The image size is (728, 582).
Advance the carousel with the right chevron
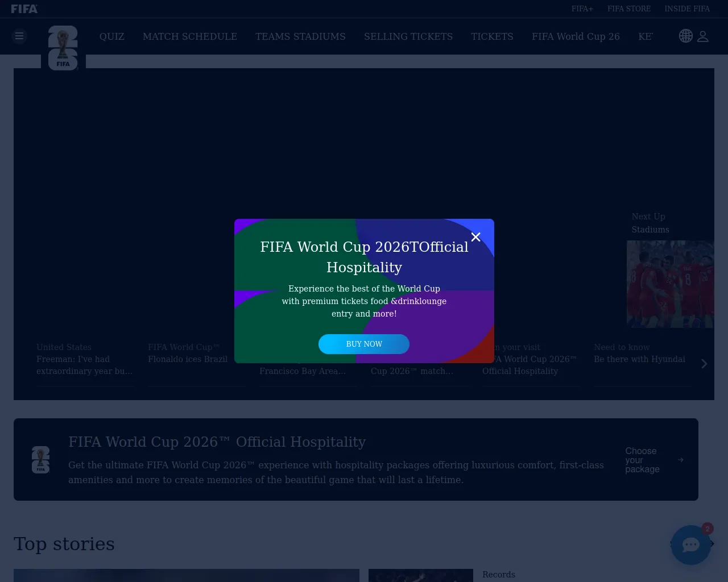(704, 364)
